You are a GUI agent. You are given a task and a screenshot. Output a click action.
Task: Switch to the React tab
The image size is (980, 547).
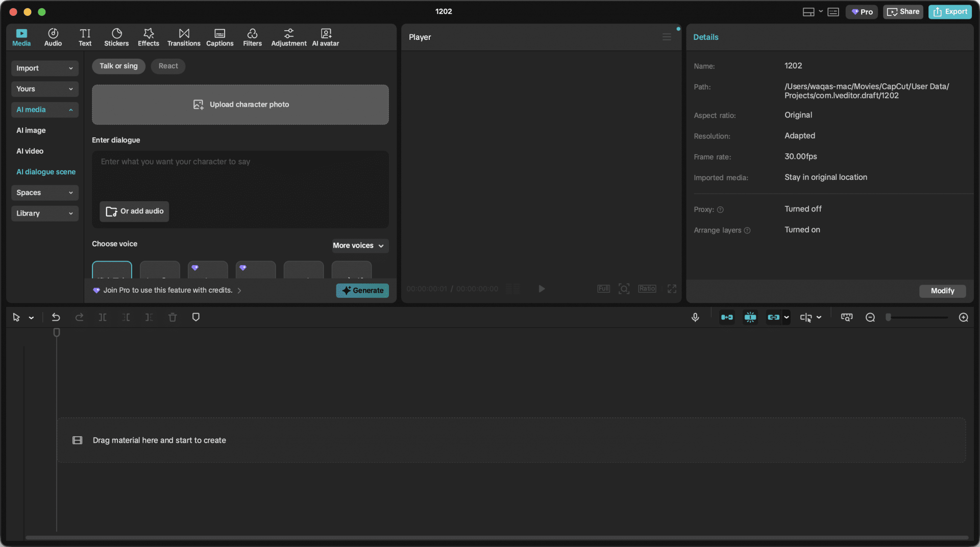(x=168, y=66)
